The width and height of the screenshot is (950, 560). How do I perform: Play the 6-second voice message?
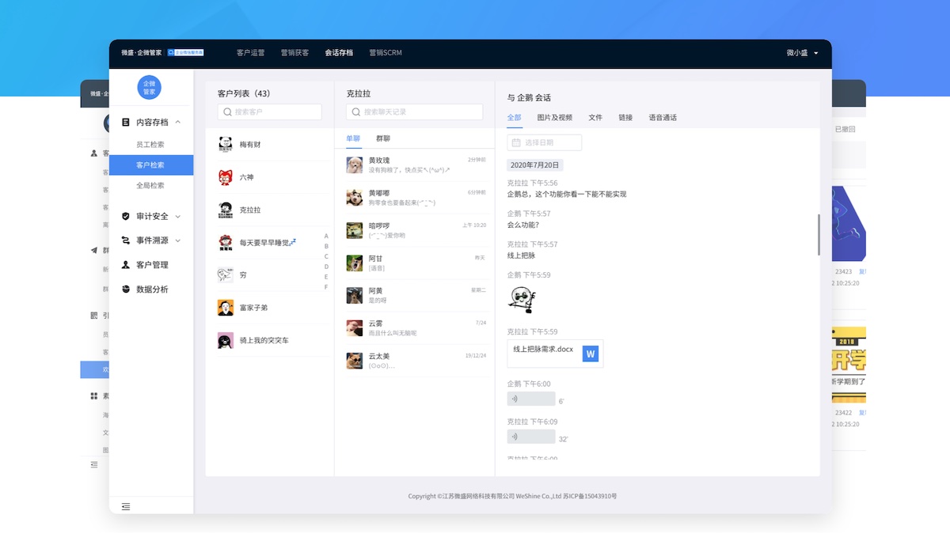click(530, 399)
